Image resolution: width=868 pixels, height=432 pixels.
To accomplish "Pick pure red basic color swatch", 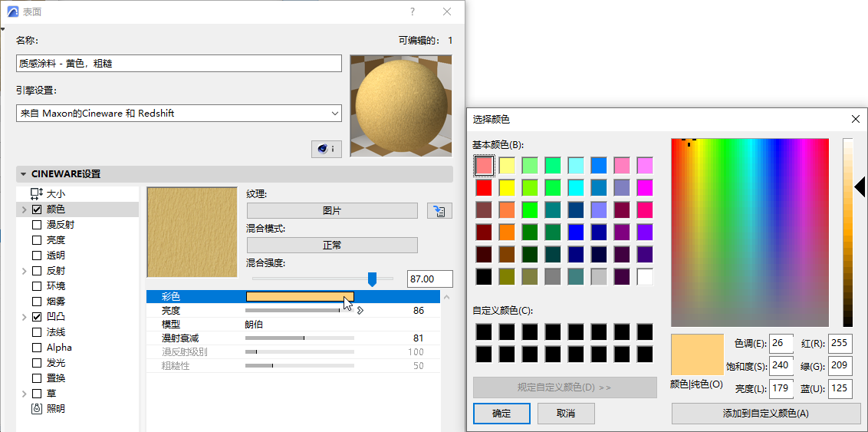I will [x=484, y=187].
